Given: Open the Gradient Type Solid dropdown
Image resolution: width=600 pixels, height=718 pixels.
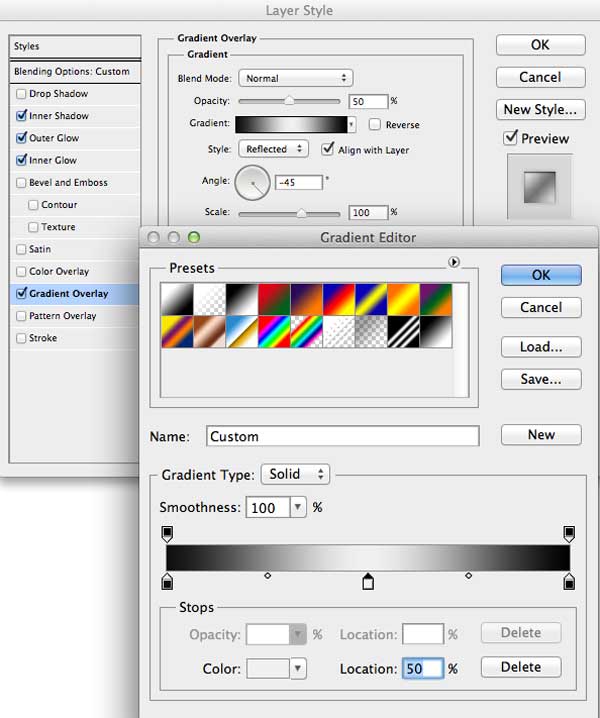Looking at the screenshot, I should 295,474.
